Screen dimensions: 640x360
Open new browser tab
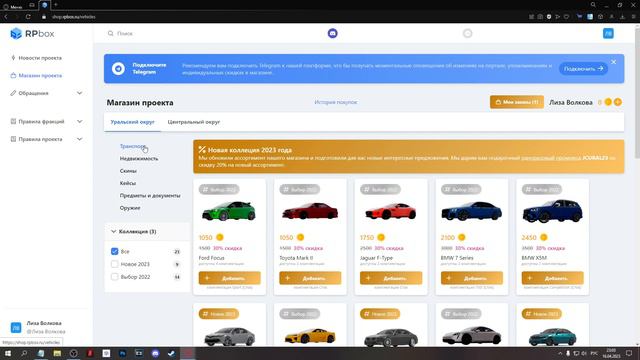coord(56,5)
